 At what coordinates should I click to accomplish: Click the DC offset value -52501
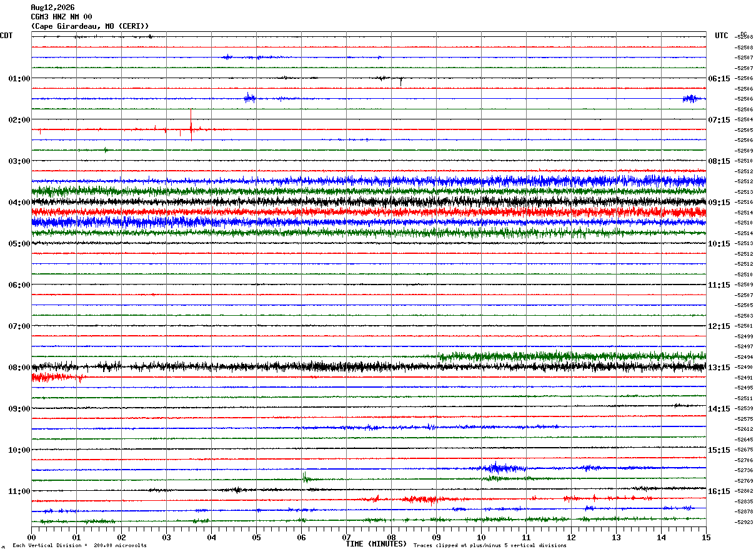[x=744, y=326]
